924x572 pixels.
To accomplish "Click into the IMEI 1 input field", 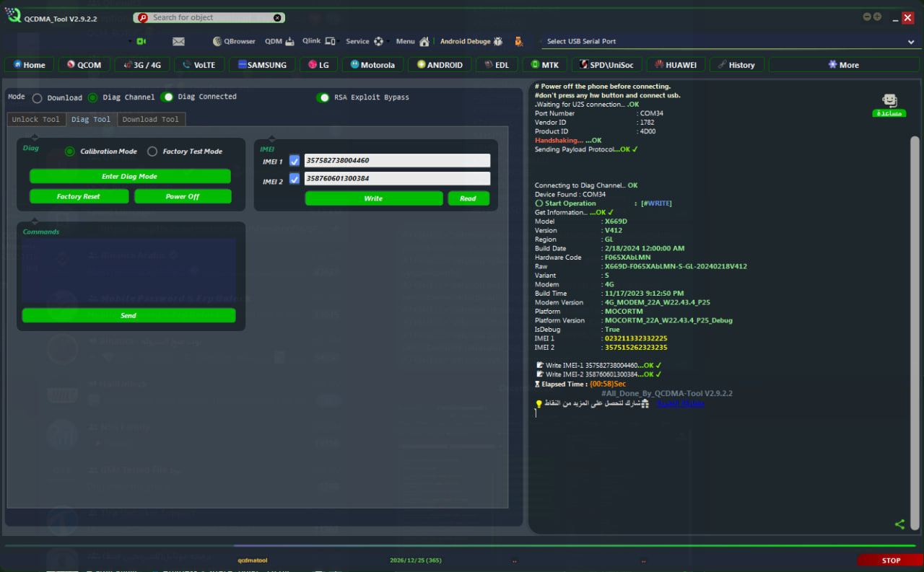I will click(x=397, y=161).
